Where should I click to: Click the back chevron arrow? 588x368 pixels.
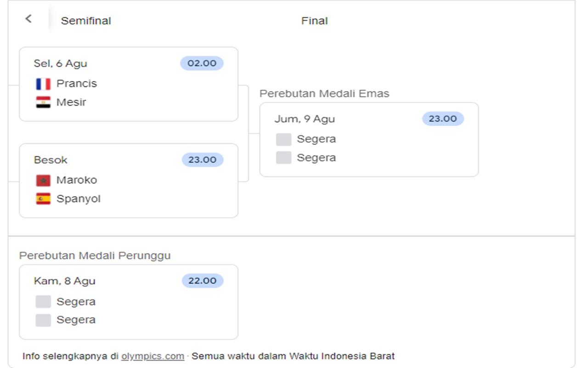[28, 19]
